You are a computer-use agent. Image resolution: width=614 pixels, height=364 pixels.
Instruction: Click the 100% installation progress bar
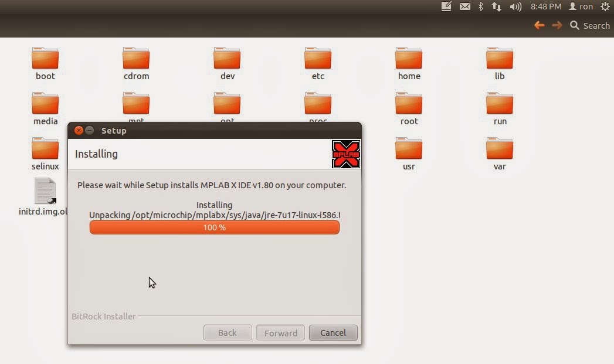click(x=214, y=227)
